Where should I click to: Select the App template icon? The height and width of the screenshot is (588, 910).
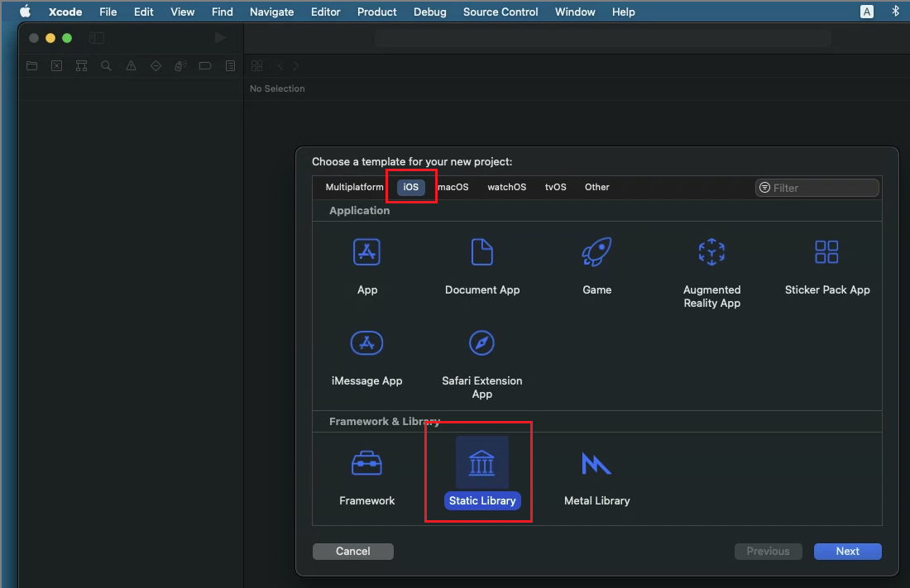coord(366,252)
